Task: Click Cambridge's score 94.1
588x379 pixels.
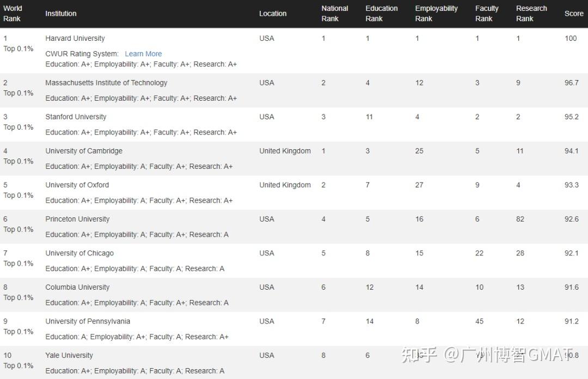Action: pyautogui.click(x=572, y=151)
